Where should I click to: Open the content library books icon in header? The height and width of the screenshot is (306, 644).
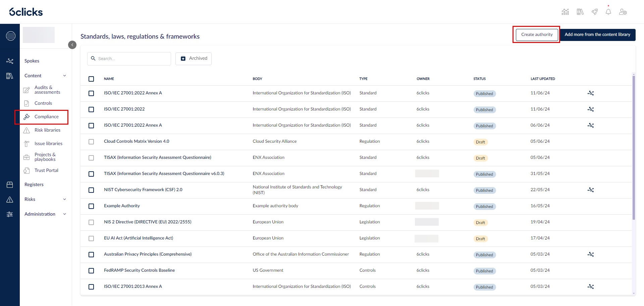(580, 12)
